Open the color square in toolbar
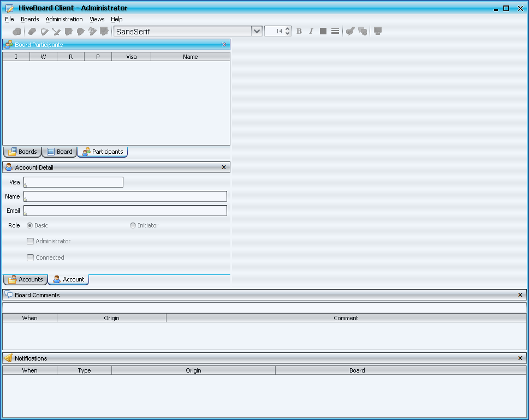 point(323,32)
